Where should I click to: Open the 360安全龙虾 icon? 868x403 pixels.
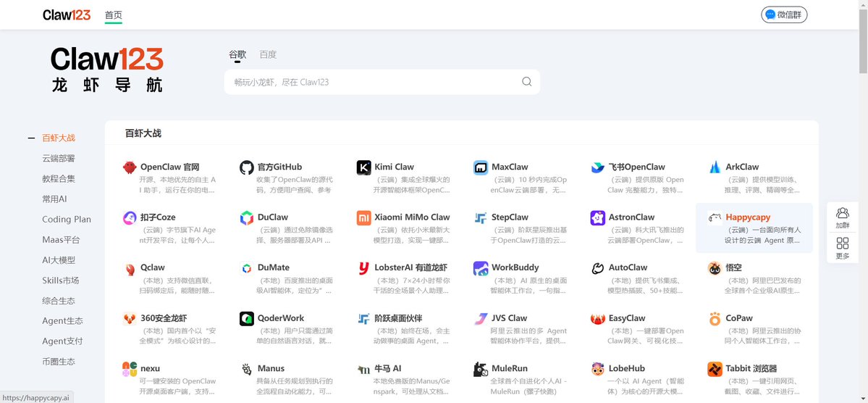[130, 319]
